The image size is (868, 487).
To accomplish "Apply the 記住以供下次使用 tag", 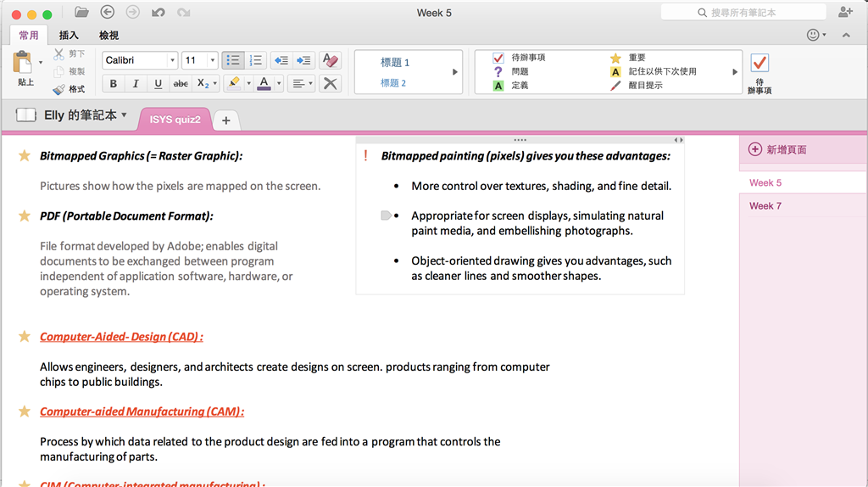I will 654,71.
